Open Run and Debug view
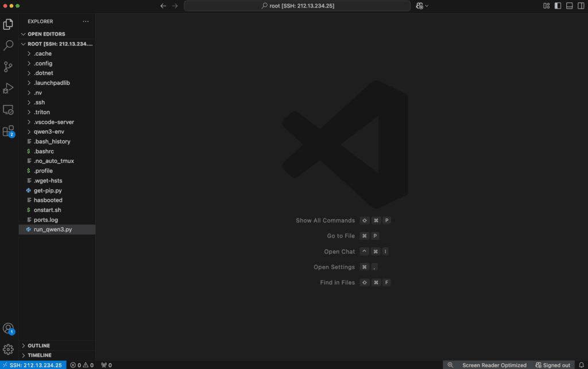This screenshot has height=369, width=588. coord(8,88)
